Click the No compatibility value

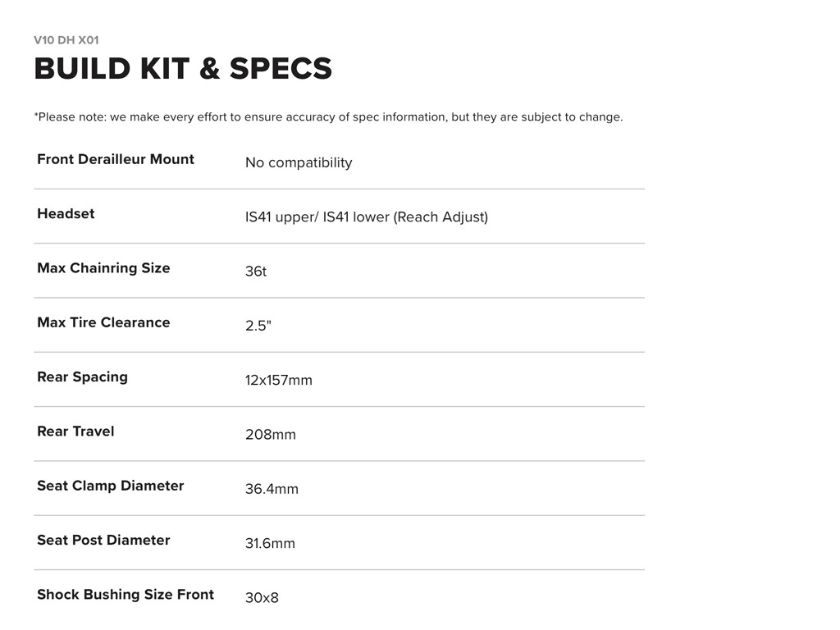(x=299, y=162)
